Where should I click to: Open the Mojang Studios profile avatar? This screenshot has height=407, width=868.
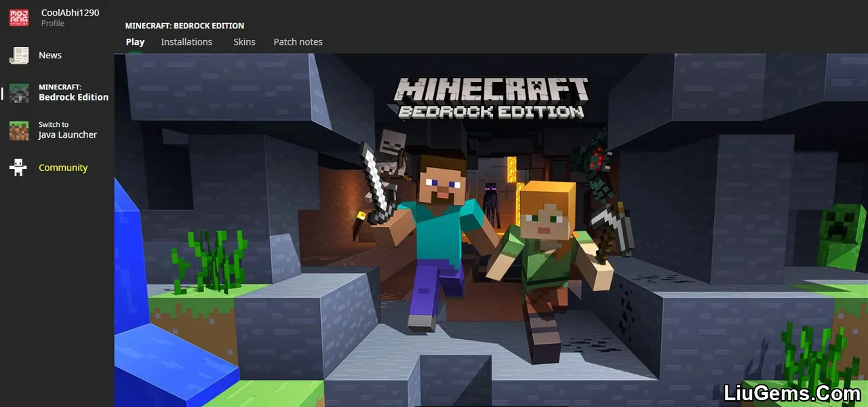(x=19, y=18)
